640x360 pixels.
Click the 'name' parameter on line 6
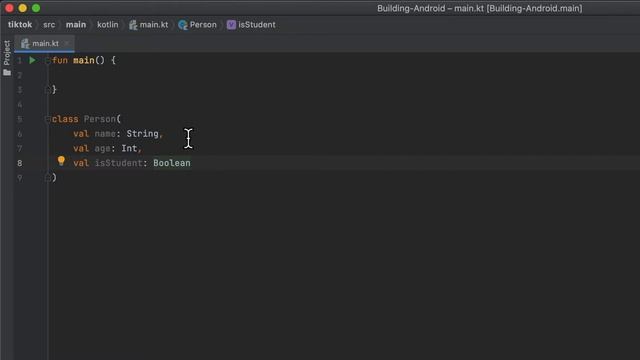click(105, 133)
